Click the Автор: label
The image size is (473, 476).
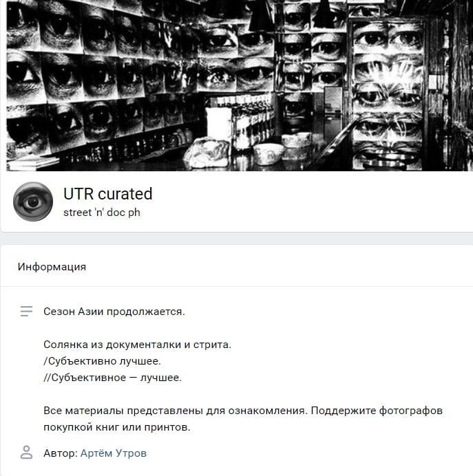point(61,453)
